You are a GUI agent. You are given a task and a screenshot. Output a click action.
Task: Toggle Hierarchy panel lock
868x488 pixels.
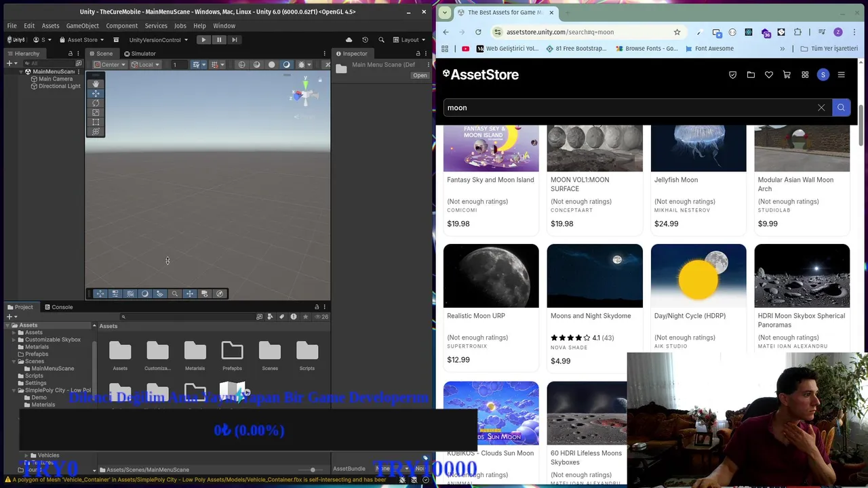click(x=70, y=54)
